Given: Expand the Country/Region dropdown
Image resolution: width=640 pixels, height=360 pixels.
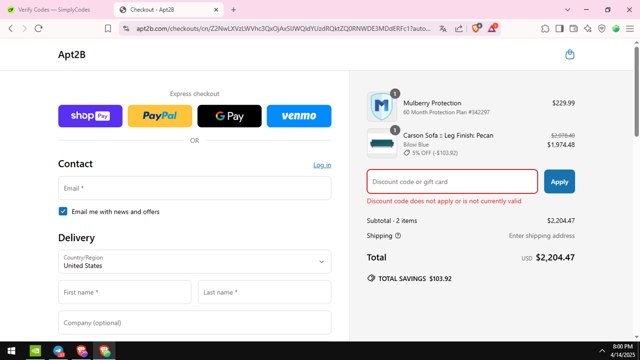Looking at the screenshot, I should click(x=195, y=262).
